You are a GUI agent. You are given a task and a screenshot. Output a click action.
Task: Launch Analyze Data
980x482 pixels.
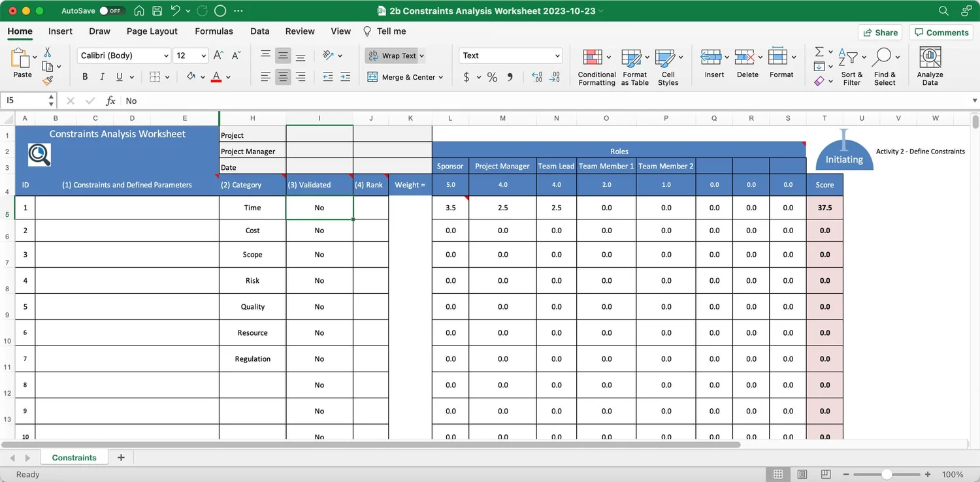pos(929,65)
